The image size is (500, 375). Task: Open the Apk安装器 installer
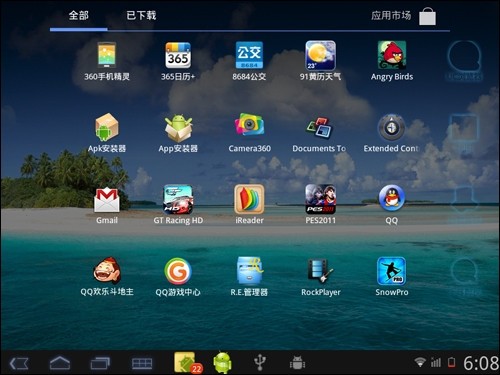107,133
